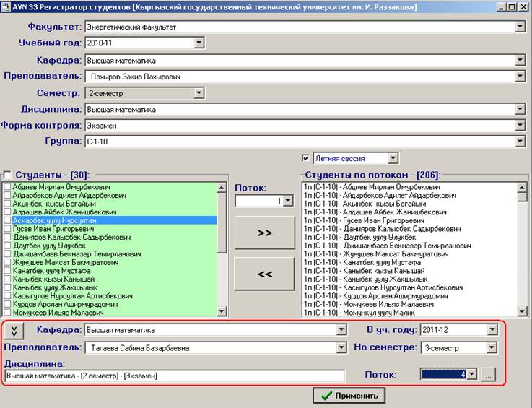Open the Факультет dropdown

click(x=520, y=27)
